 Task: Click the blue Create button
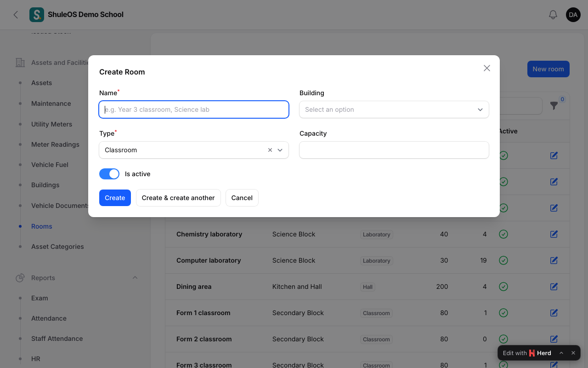coord(115,198)
